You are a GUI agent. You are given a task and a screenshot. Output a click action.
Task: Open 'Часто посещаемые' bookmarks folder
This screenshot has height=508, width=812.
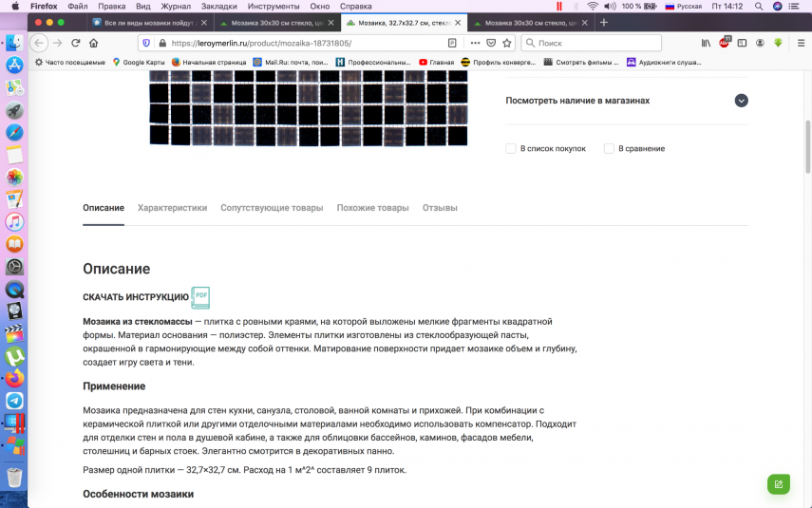click(70, 62)
